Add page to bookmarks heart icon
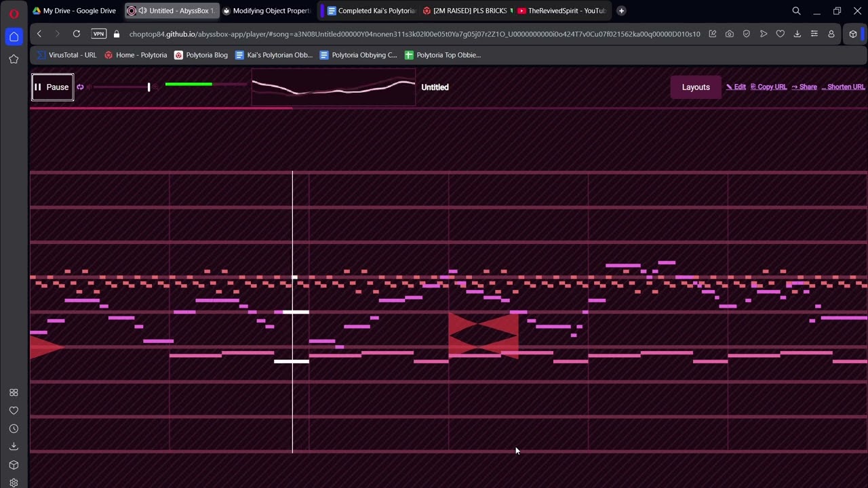The height and width of the screenshot is (488, 868). [780, 34]
